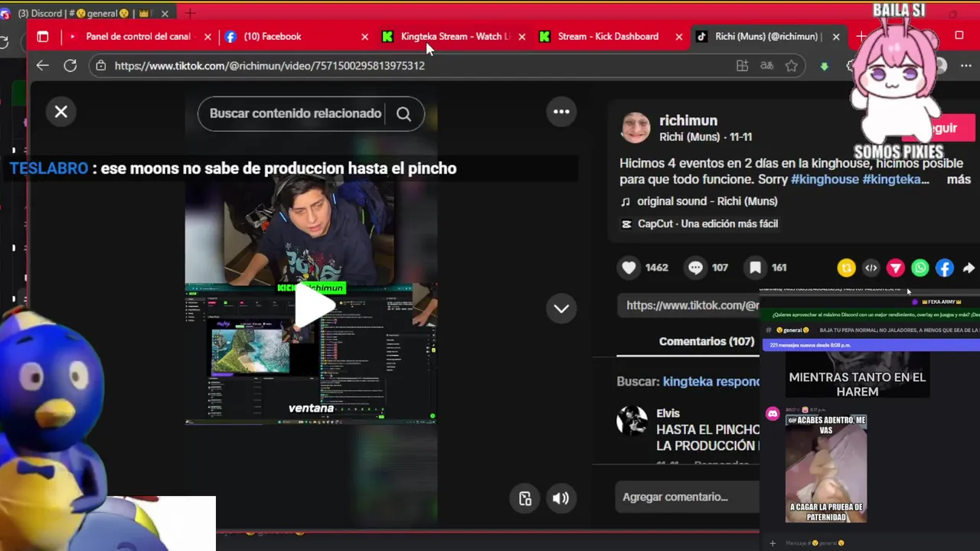Screen dimensions: 980x551
Task: Open the tab actions menu icon
Action: pyautogui.click(x=43, y=36)
